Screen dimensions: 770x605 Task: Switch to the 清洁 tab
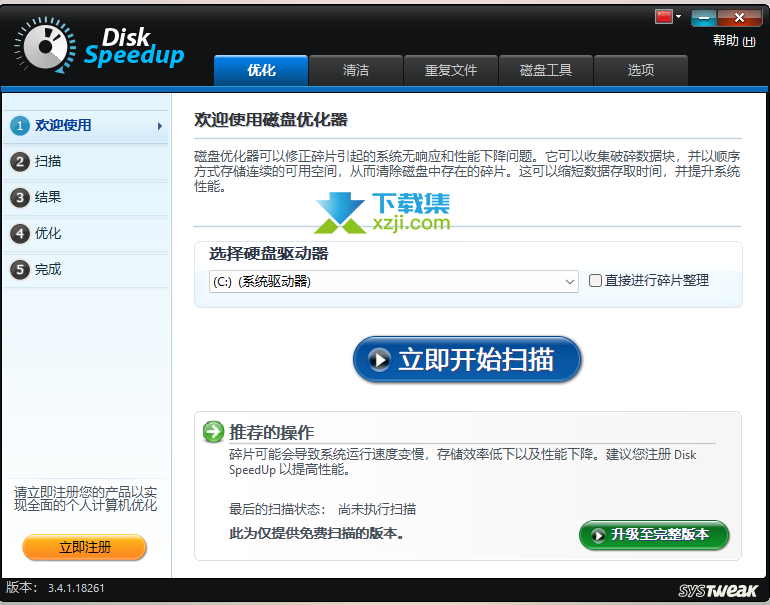pyautogui.click(x=356, y=71)
